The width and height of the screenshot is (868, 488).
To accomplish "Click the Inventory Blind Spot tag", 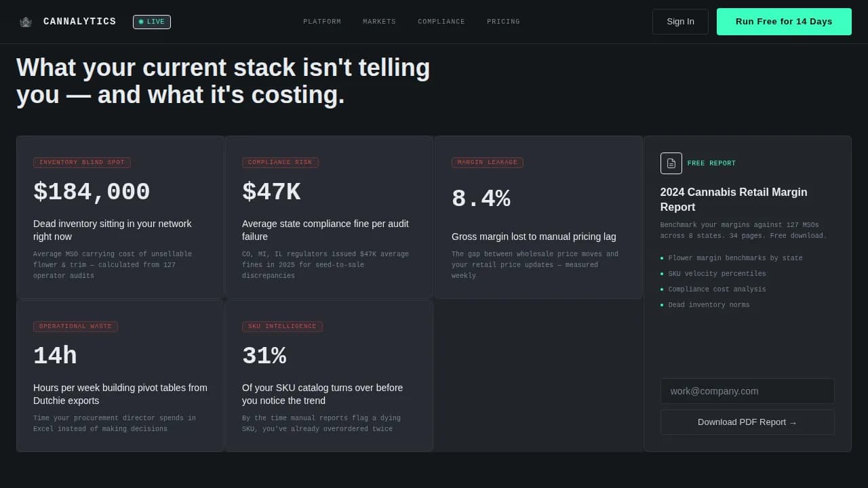I will (82, 163).
